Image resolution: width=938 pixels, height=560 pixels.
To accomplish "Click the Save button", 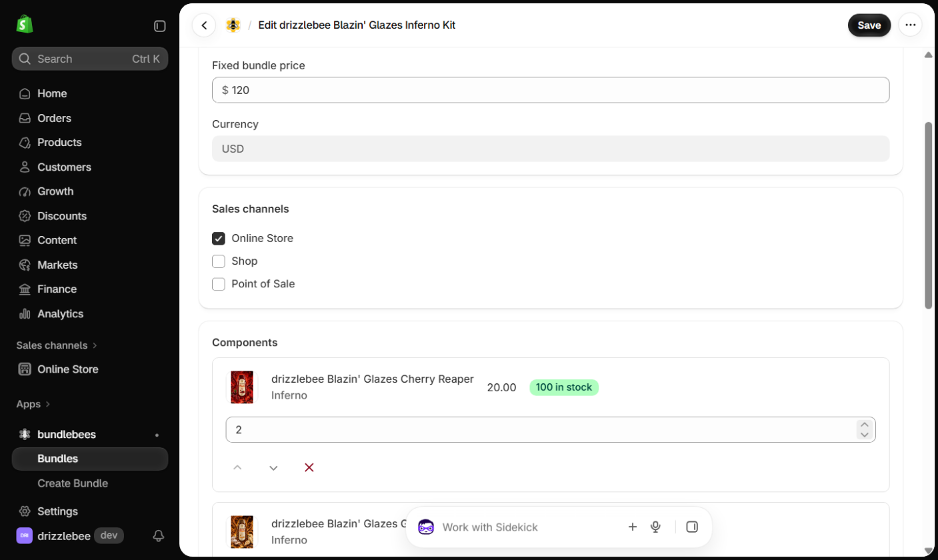I will pos(869,25).
